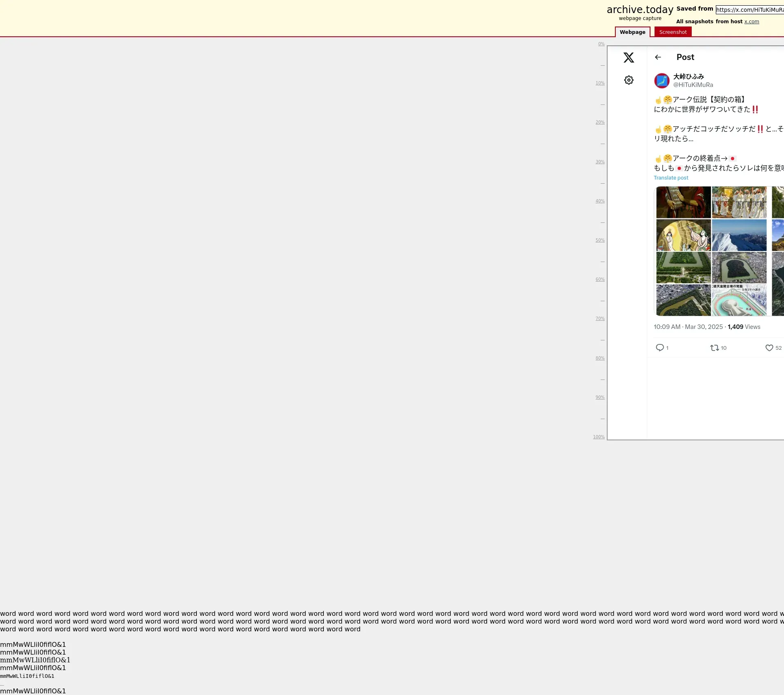Click the archive.today logo text
Image resolution: width=784 pixels, height=695 pixels.
point(639,10)
